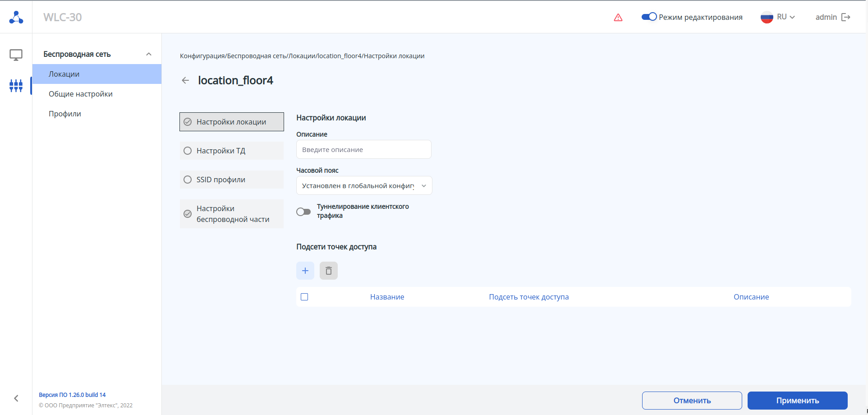The height and width of the screenshot is (415, 868).
Task: Click the Eltex logo icon
Action: pos(16,17)
